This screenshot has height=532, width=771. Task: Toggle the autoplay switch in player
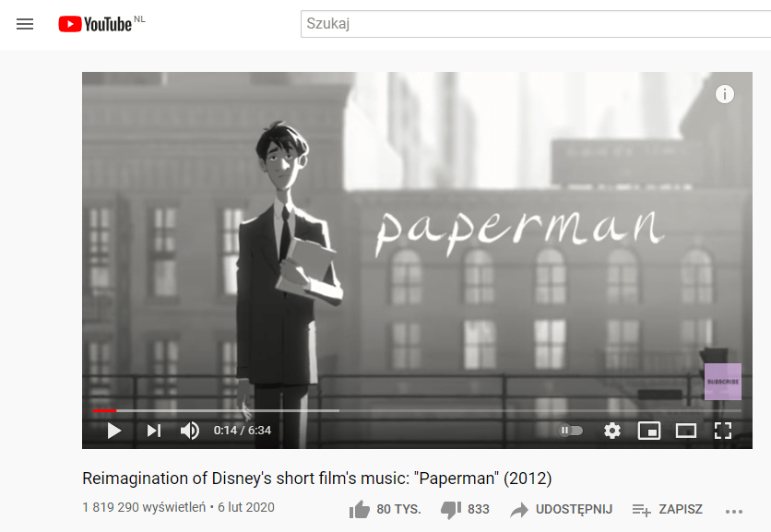click(570, 431)
